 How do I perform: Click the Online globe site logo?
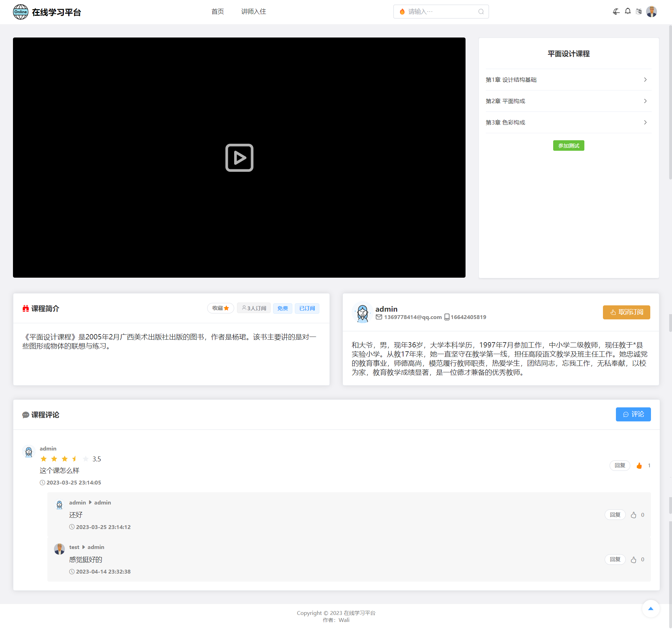(x=21, y=12)
